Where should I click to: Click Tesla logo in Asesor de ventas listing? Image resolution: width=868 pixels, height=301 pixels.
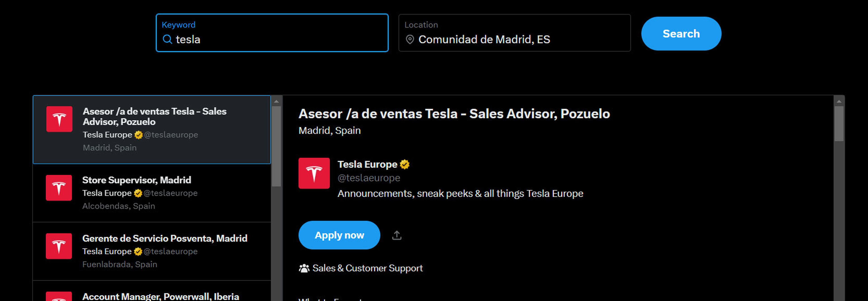click(x=59, y=119)
